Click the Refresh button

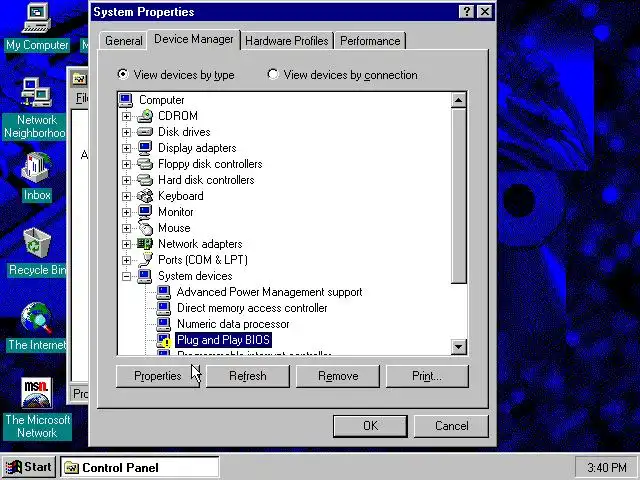click(x=248, y=376)
